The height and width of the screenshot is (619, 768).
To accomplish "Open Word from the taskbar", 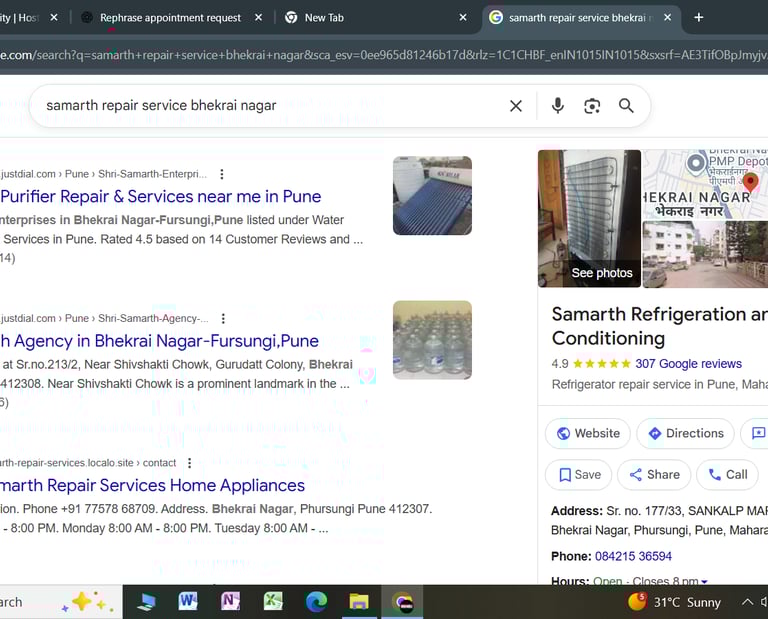I will (188, 601).
